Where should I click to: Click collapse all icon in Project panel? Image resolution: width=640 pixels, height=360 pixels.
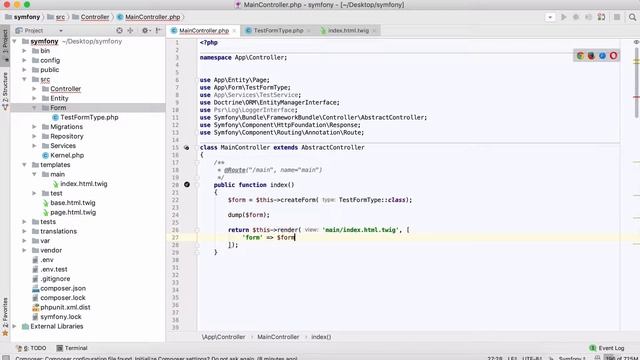[131, 30]
